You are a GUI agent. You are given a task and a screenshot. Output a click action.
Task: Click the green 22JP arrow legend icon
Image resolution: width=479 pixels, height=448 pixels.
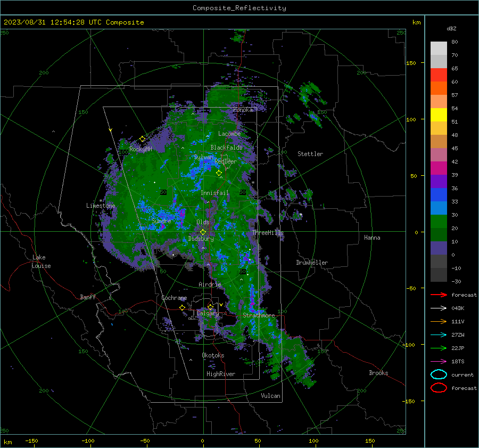[x=439, y=348]
